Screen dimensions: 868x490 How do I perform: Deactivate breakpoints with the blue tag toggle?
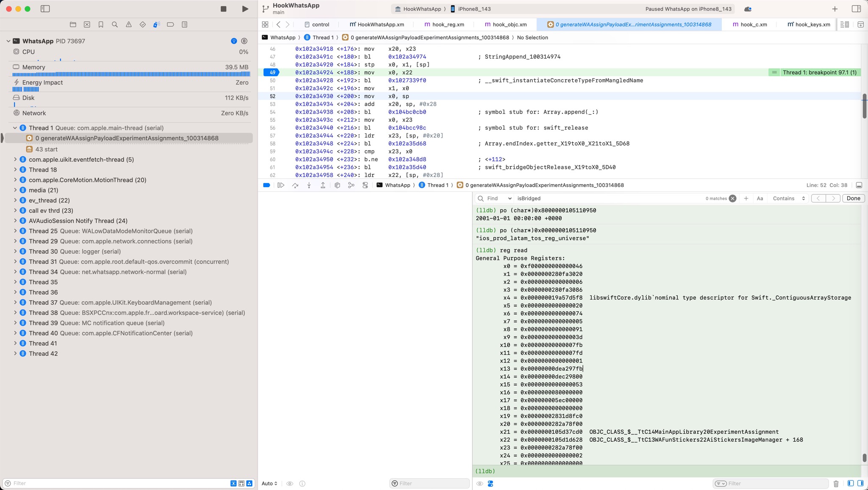(267, 185)
